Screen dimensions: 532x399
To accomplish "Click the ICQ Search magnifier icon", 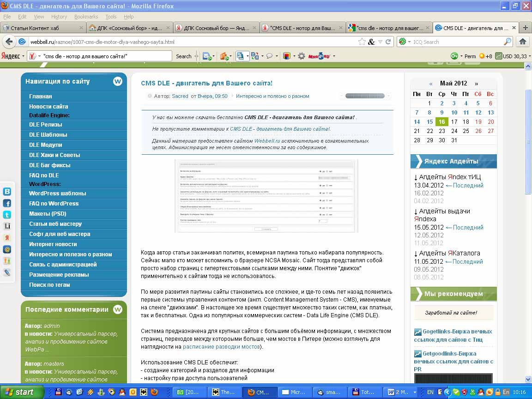I will point(507,42).
